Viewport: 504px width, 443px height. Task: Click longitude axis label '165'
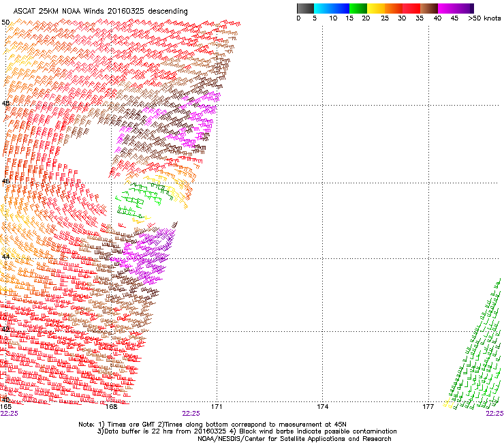(x=5, y=407)
